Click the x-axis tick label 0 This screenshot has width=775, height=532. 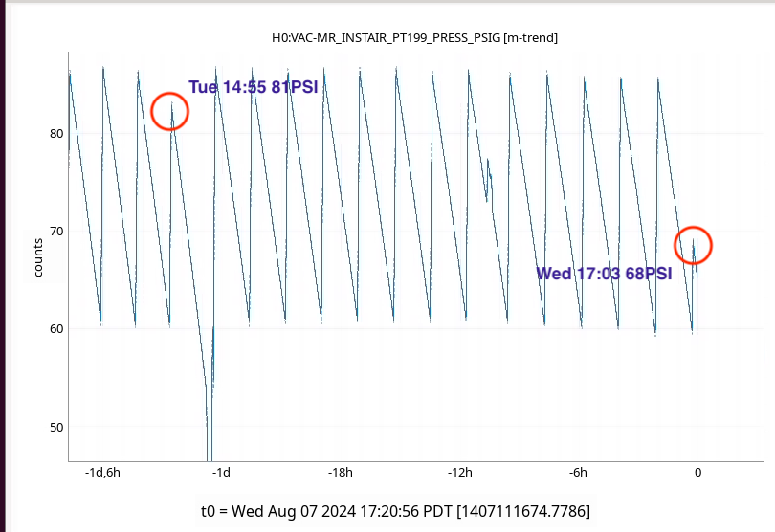tap(697, 473)
